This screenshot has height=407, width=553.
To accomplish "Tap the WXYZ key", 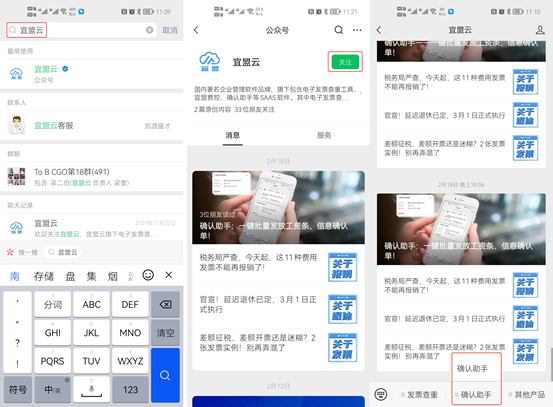I will (130, 361).
